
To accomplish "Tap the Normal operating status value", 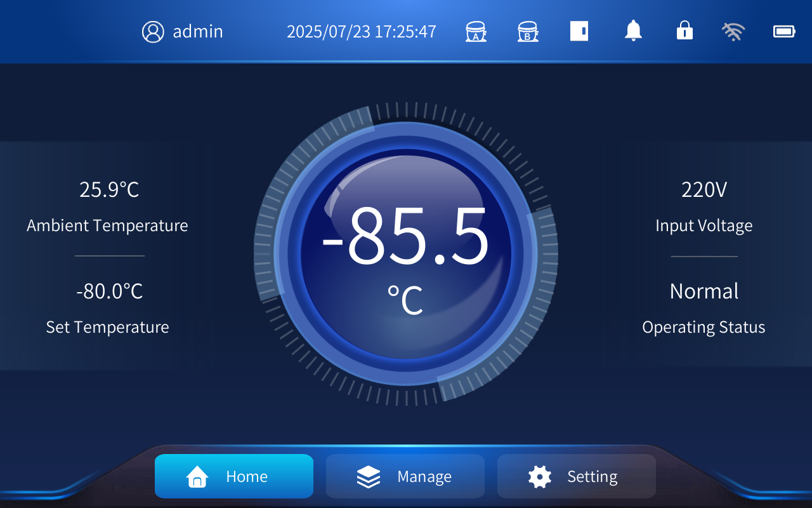I will pyautogui.click(x=704, y=291).
